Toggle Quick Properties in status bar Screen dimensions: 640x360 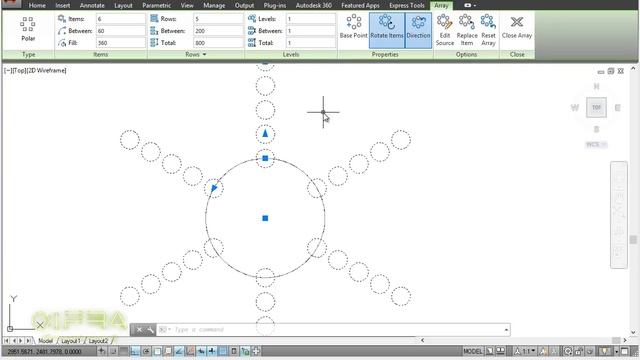pos(234,351)
